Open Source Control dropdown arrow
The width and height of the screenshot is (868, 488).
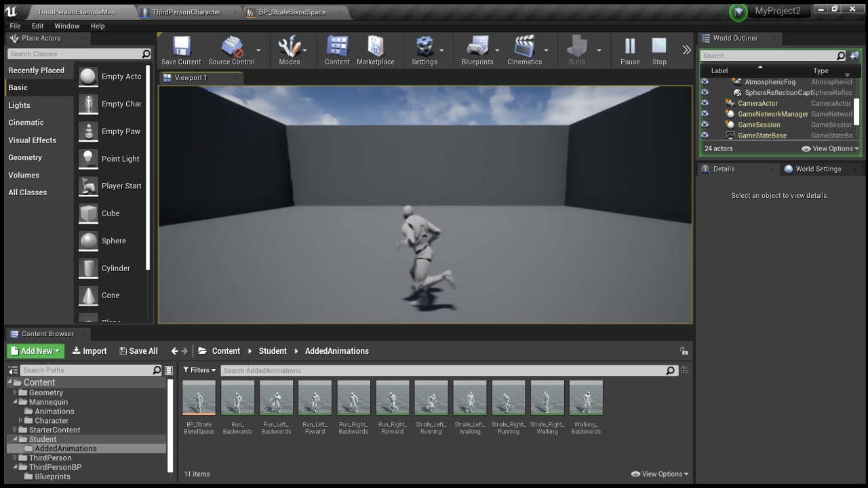[x=258, y=50]
